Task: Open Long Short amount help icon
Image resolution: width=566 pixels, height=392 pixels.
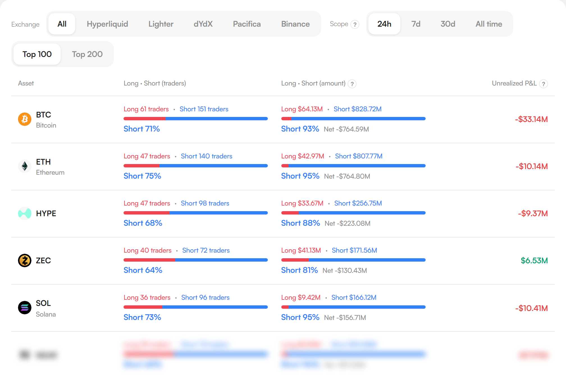Action: coord(352,84)
